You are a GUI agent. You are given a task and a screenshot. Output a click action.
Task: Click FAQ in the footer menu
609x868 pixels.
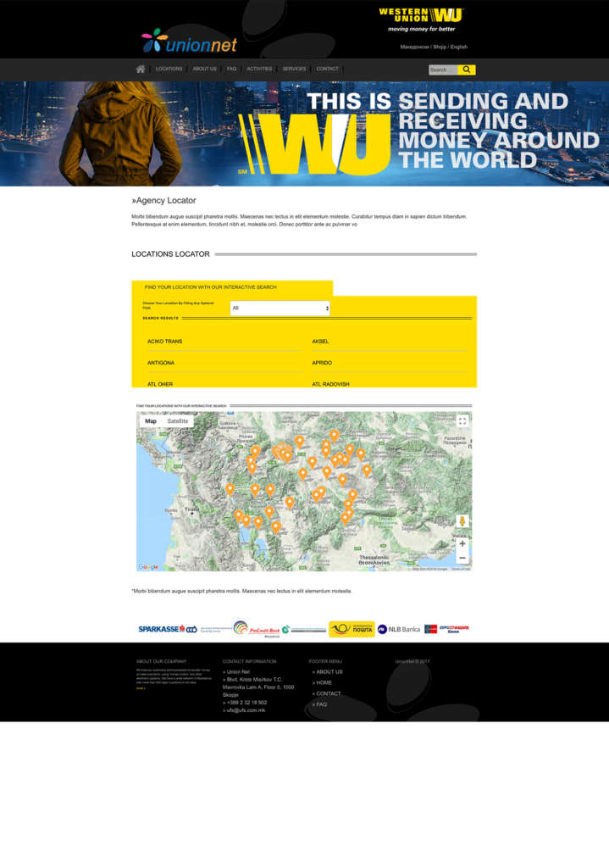click(321, 704)
